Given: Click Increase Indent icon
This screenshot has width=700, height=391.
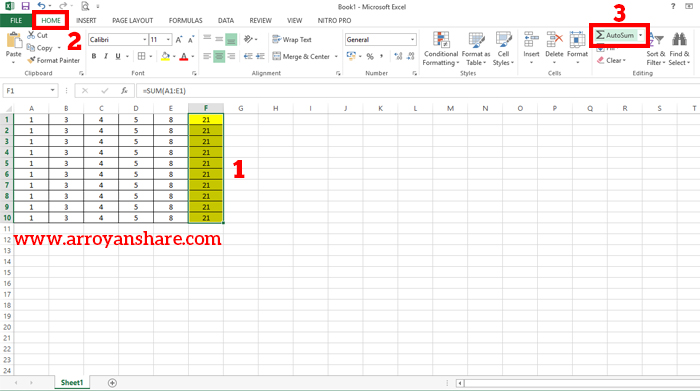Looking at the screenshot, I should (x=260, y=56).
